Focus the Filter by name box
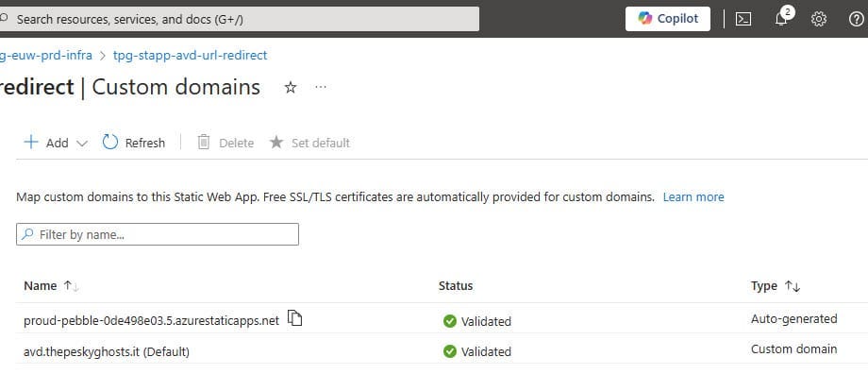Image resolution: width=868 pixels, height=391 pixels. click(x=158, y=234)
